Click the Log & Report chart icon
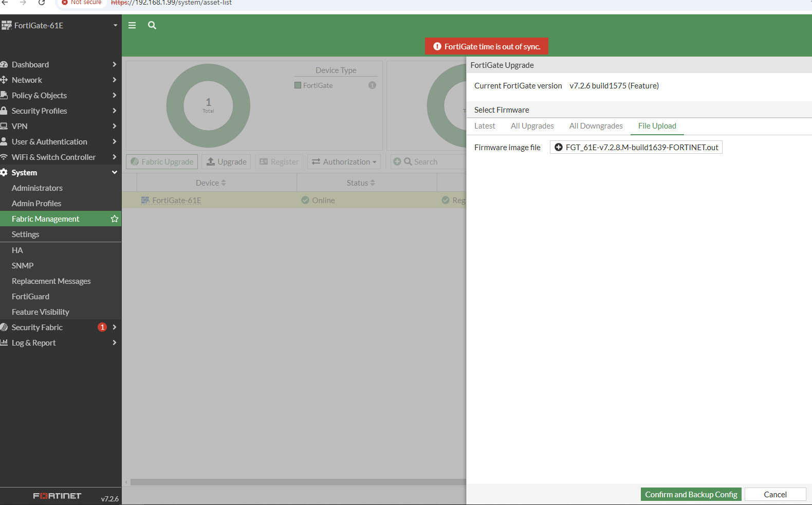Viewport: 812px width, 505px height. pos(4,342)
